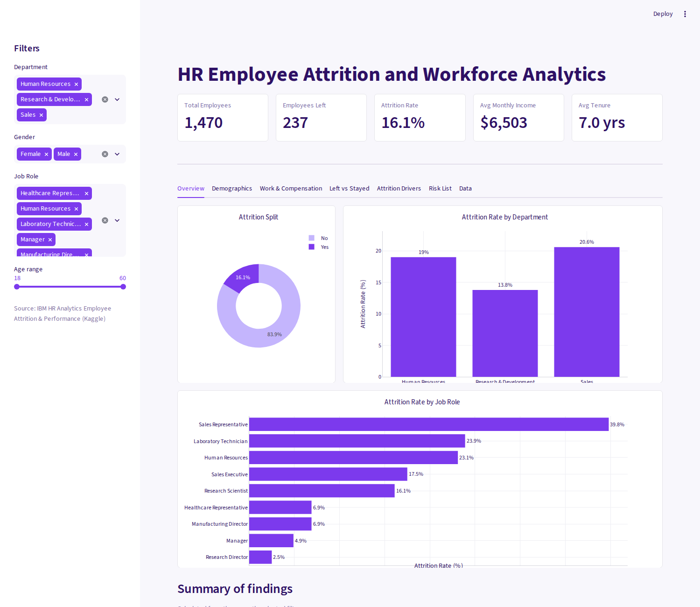The width and height of the screenshot is (700, 607).
Task: Remove the Female gender tag
Action: coord(46,154)
